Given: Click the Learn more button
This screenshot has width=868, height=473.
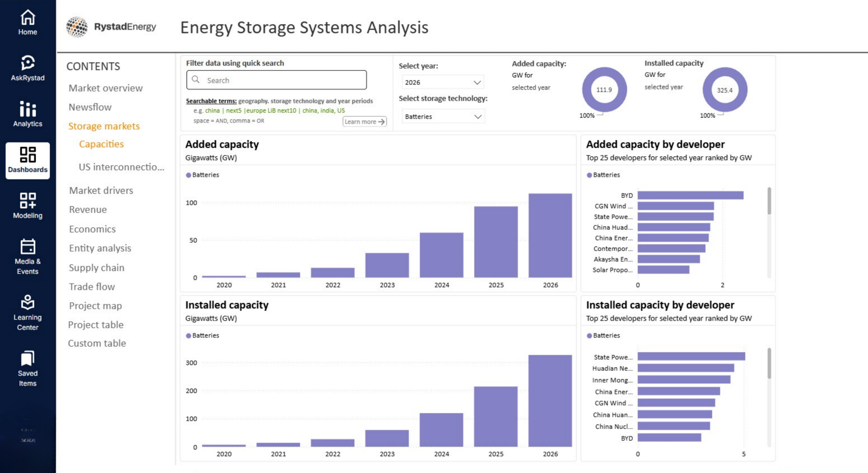Looking at the screenshot, I should point(365,121).
